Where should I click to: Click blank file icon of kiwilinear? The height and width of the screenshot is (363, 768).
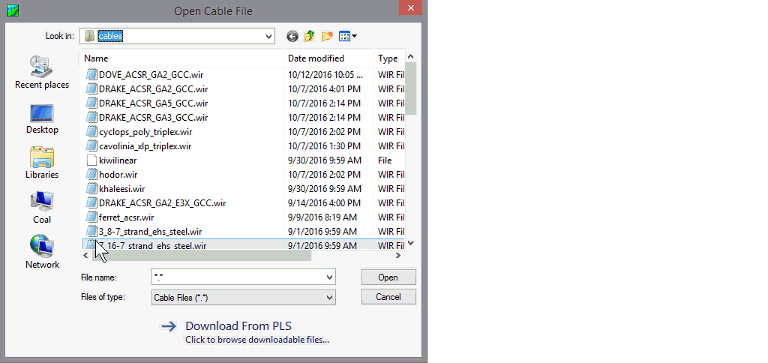pyautogui.click(x=92, y=160)
